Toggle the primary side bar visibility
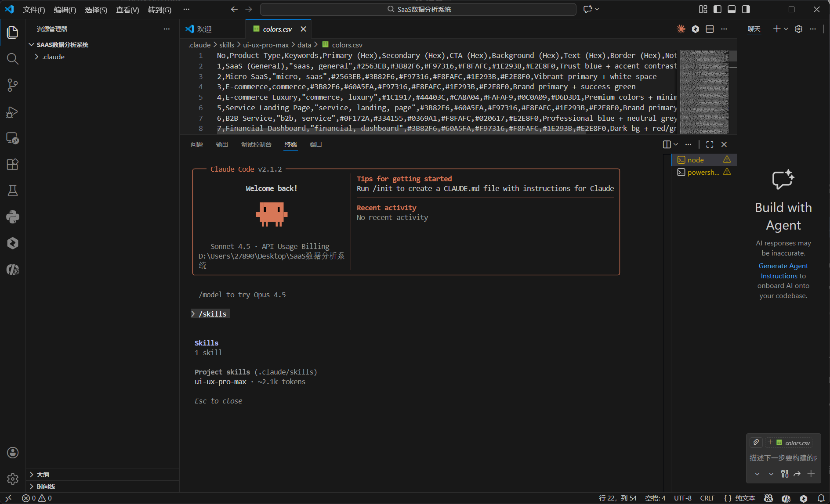 [x=718, y=9]
